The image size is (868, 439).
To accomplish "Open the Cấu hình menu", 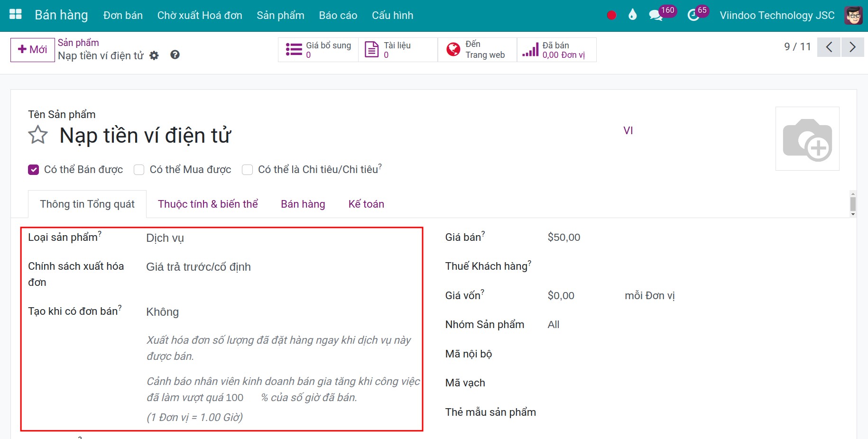I will click(392, 15).
